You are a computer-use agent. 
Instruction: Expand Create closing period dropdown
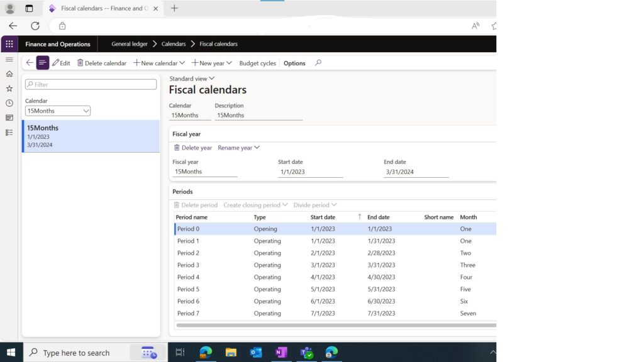click(255, 205)
